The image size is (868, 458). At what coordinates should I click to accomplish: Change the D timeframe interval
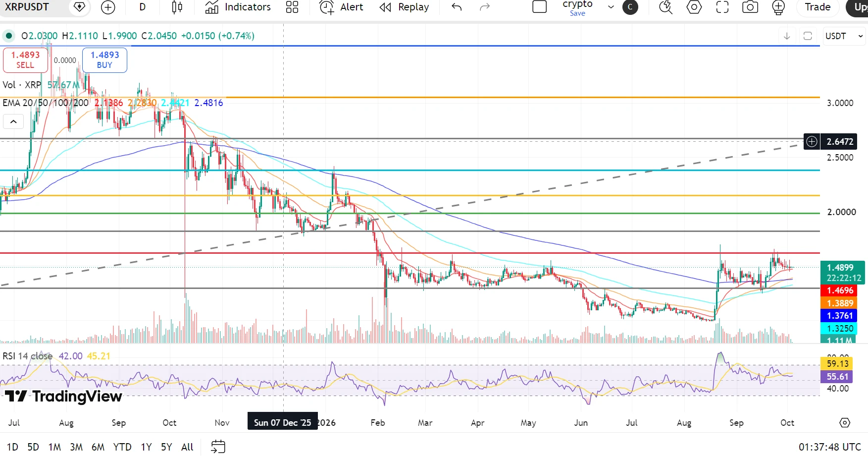click(x=143, y=7)
